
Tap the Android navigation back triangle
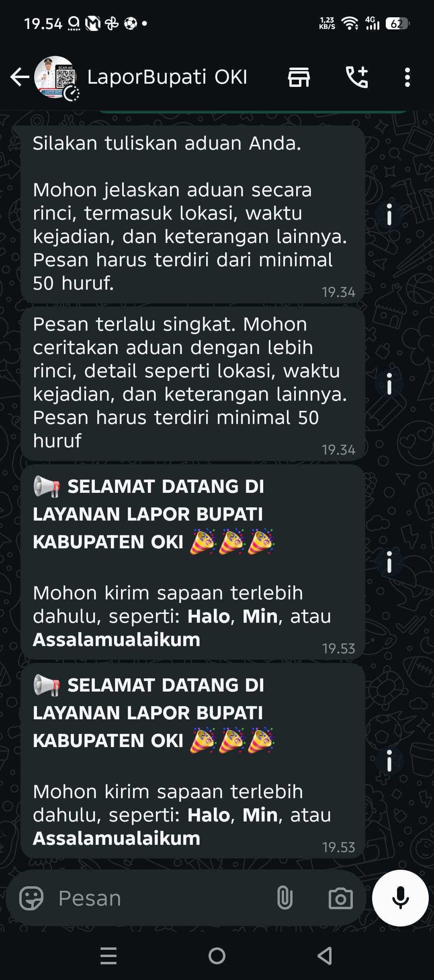[325, 956]
